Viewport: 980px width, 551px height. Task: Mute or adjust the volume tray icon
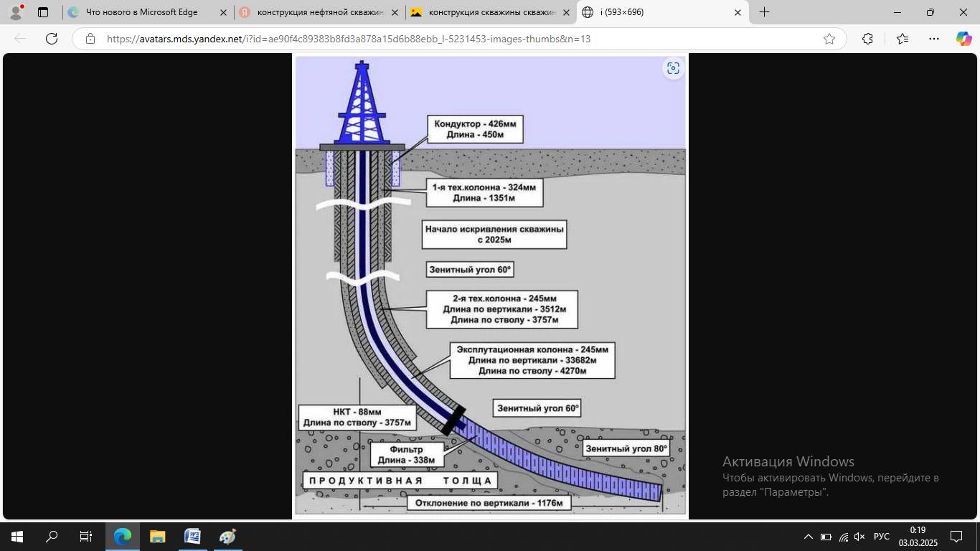tap(859, 537)
